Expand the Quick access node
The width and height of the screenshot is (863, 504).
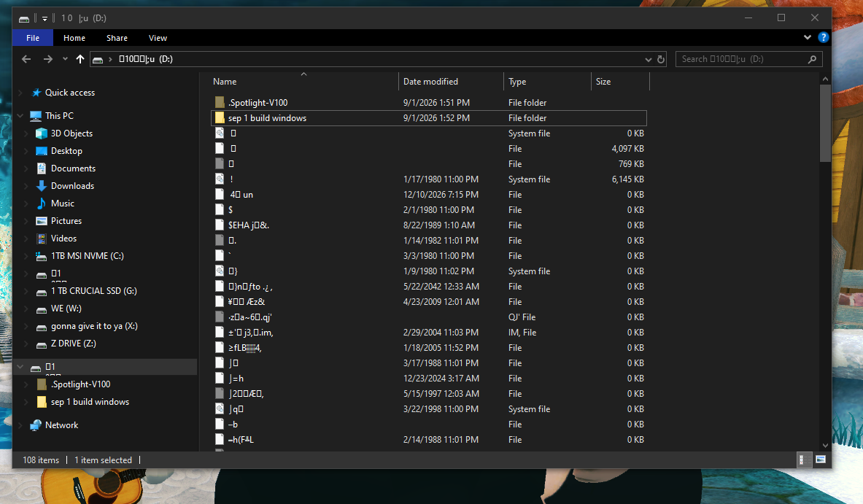tap(20, 93)
